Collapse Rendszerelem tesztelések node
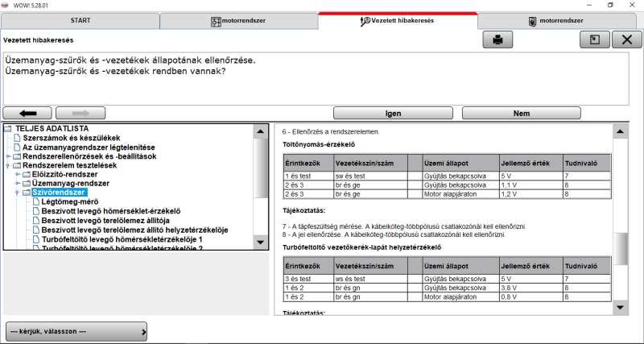Screen dimensions: 644x344 point(8,166)
